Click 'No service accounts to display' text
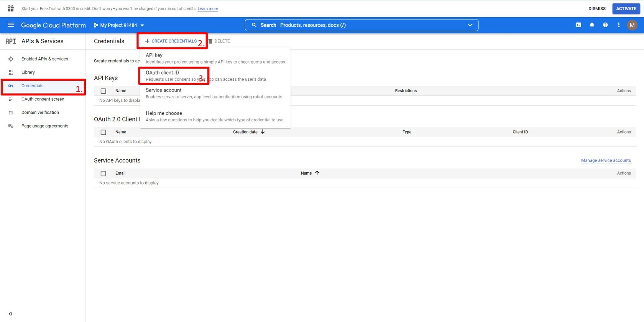The image size is (644, 322). [x=129, y=183]
